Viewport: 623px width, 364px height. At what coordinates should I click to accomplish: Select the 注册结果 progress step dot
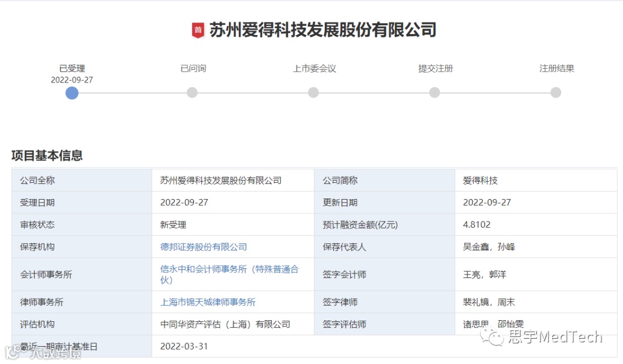coord(556,93)
